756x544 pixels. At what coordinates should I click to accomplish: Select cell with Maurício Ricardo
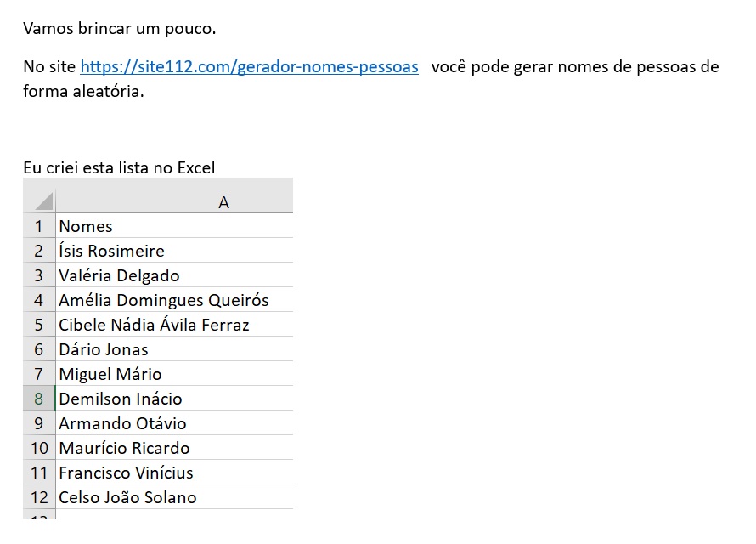pyautogui.click(x=174, y=448)
